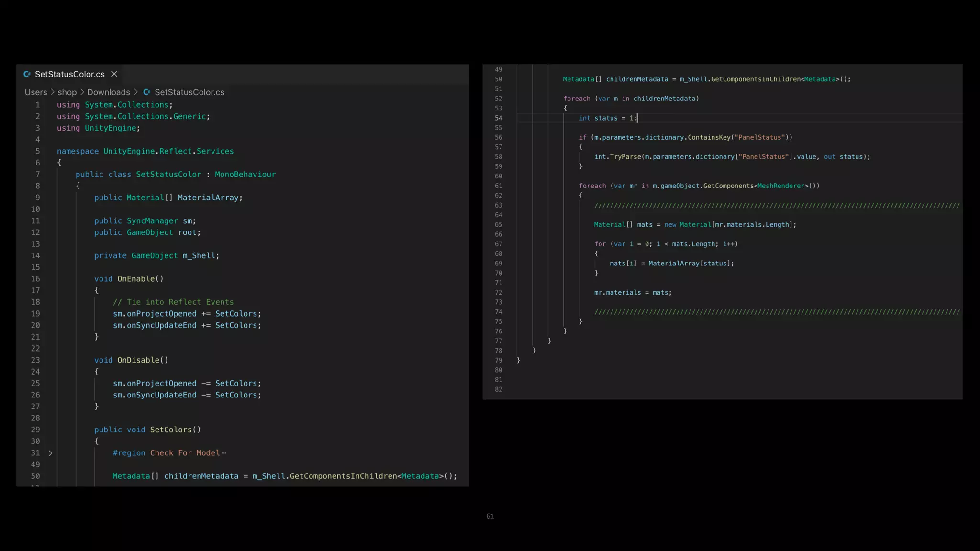Click highlighted line number 54 in right editor
This screenshot has width=980, height=551.
click(x=499, y=118)
